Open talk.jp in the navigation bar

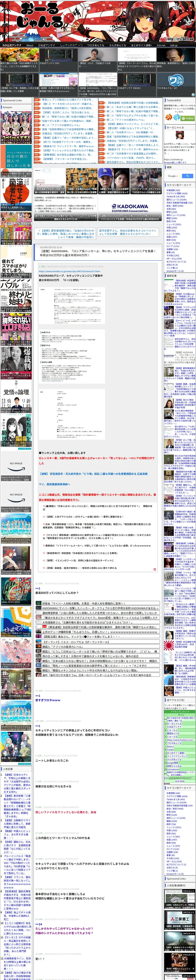click(174, 45)
